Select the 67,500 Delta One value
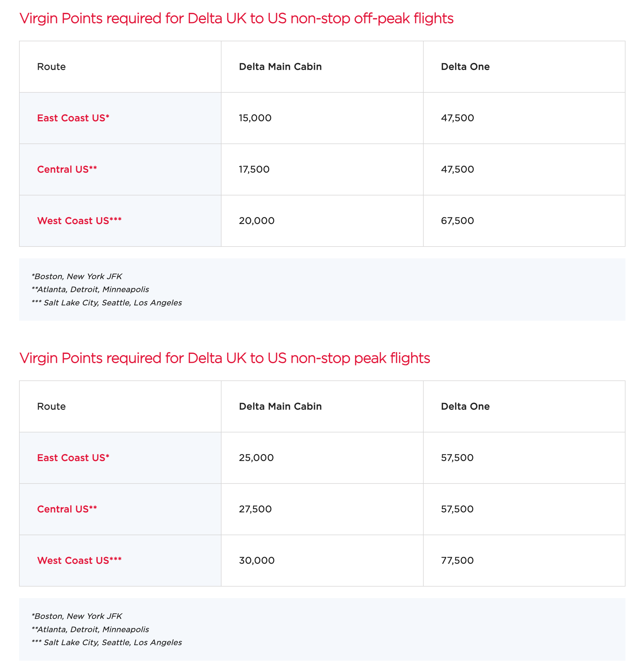Screen dimensions: 633x672 pyautogui.click(x=457, y=221)
